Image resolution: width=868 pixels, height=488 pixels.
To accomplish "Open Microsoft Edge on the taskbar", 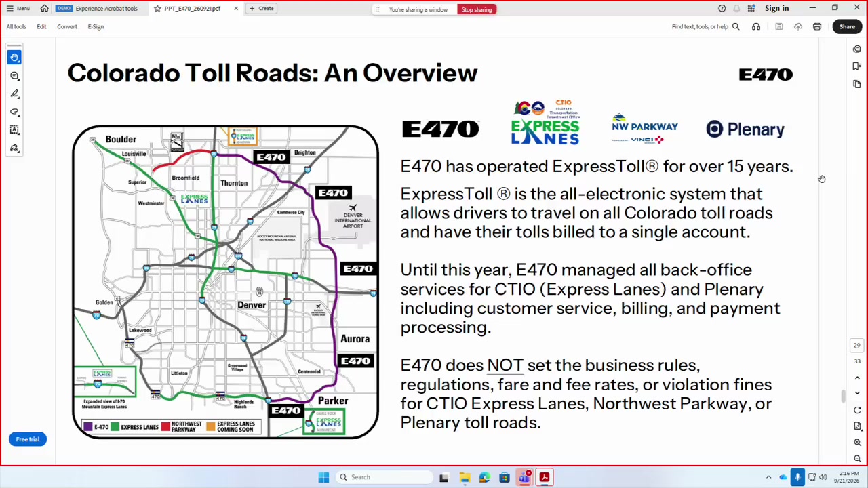I will point(484,477).
